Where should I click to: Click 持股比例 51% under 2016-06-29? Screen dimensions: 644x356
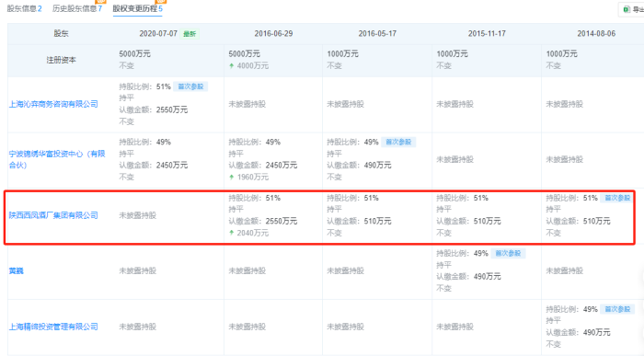click(255, 198)
